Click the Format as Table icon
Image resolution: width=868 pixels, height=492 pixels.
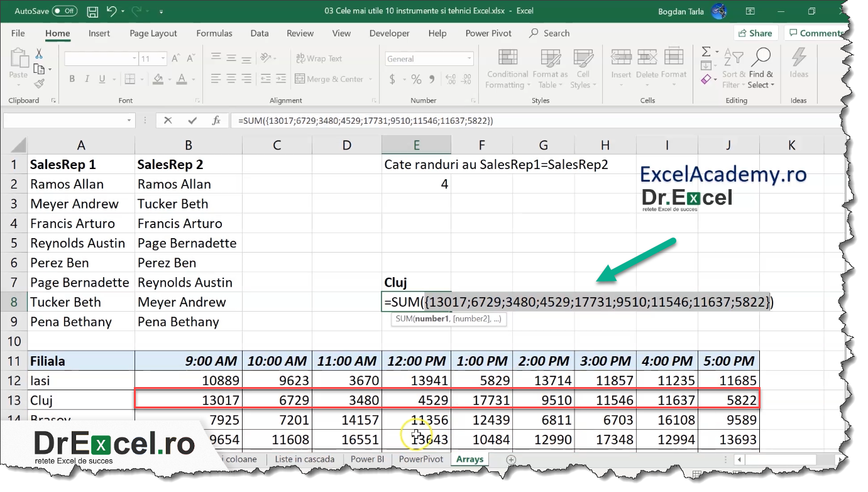click(x=549, y=69)
